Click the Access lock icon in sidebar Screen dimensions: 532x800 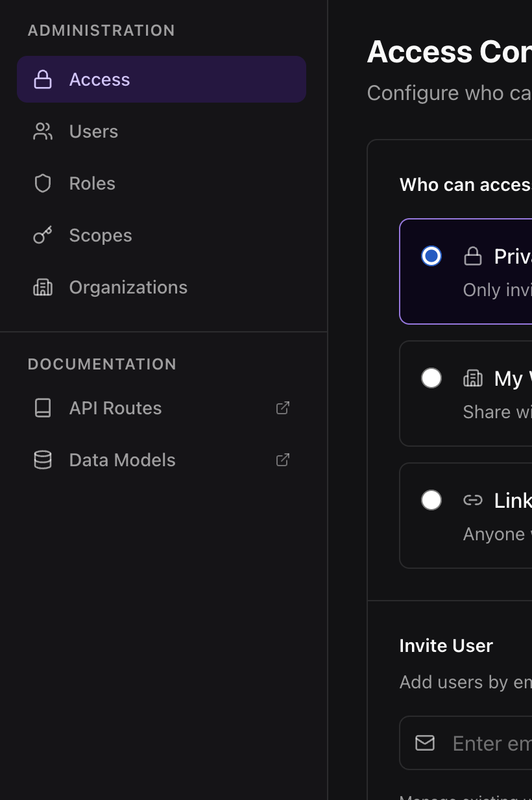[43, 79]
